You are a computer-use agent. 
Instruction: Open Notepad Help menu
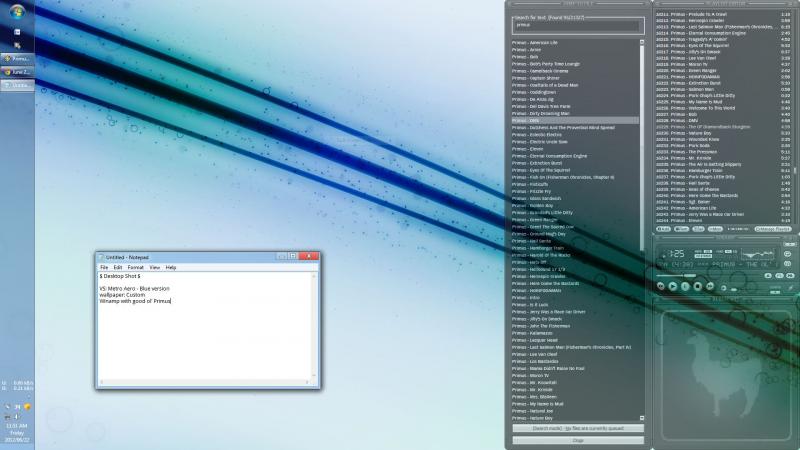pyautogui.click(x=171, y=267)
